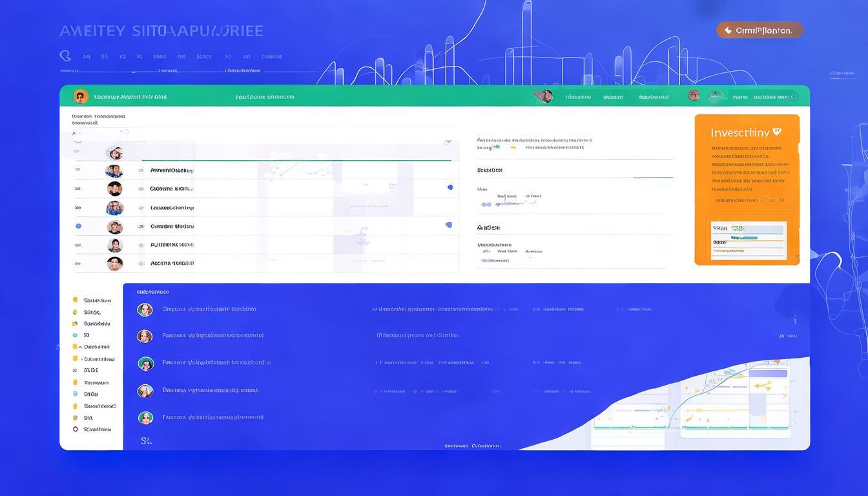Open the third text menu item in green header
Screen dimensions: 868x496
pos(654,98)
